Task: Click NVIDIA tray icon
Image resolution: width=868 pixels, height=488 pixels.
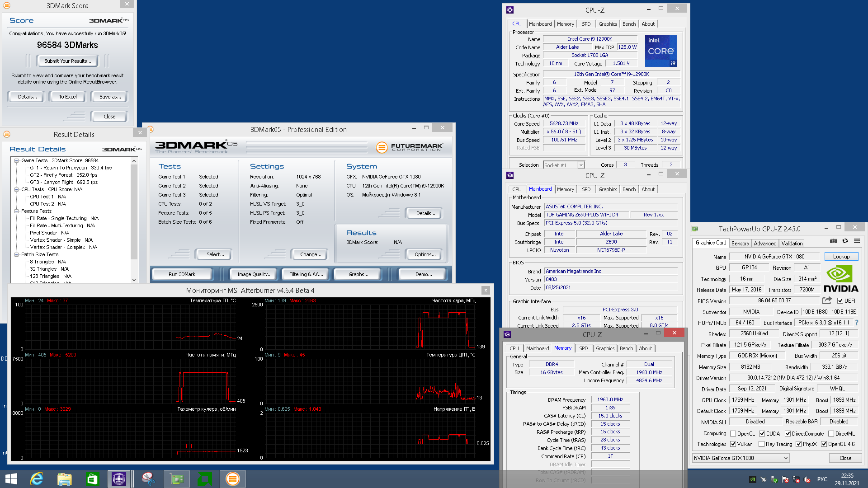Action: tap(752, 479)
